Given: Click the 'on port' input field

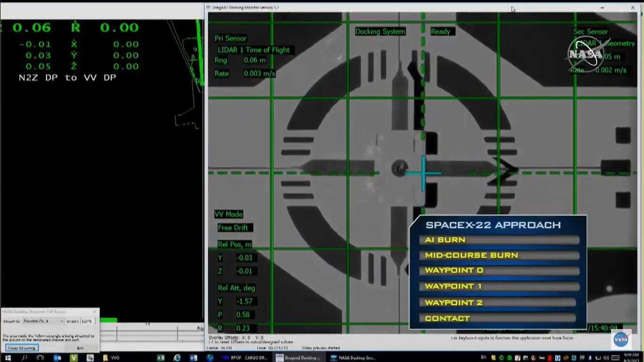Looking at the screenshot, I should pos(88,321).
